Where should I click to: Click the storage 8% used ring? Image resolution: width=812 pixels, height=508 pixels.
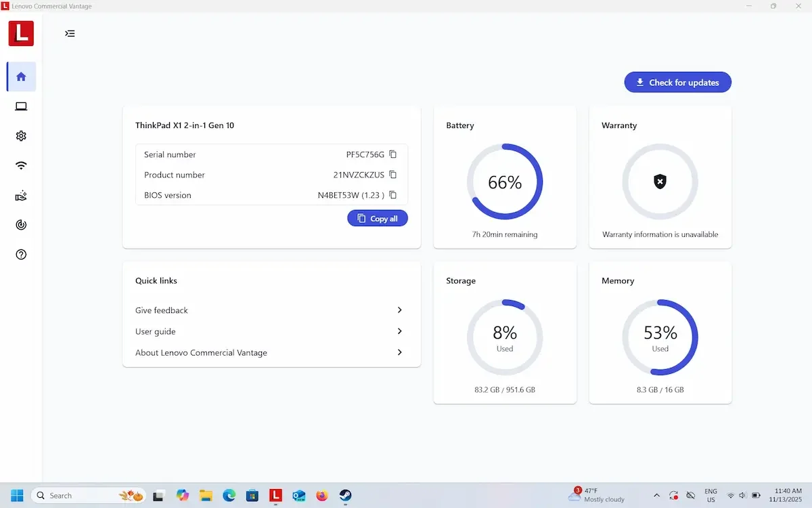(x=505, y=337)
